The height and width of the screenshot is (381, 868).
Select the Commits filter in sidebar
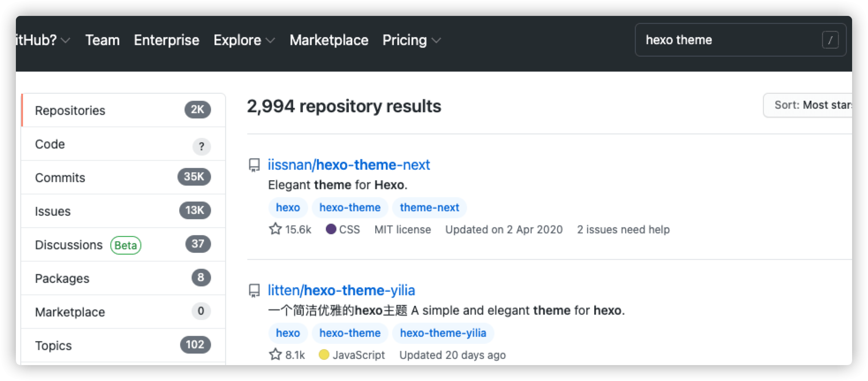click(60, 178)
